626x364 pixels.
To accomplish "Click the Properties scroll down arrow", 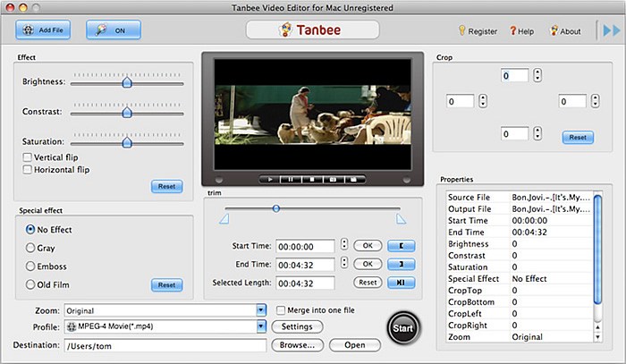I will click(597, 337).
